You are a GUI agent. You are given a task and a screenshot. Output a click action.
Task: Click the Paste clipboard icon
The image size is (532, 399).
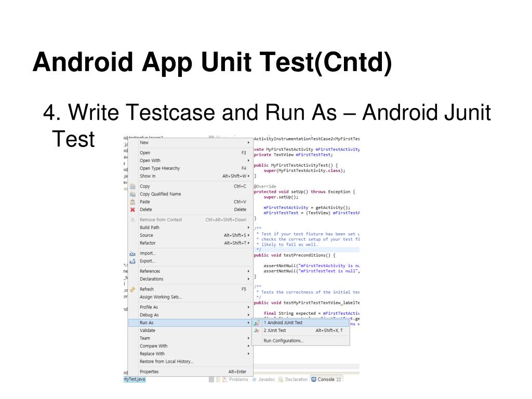(132, 202)
